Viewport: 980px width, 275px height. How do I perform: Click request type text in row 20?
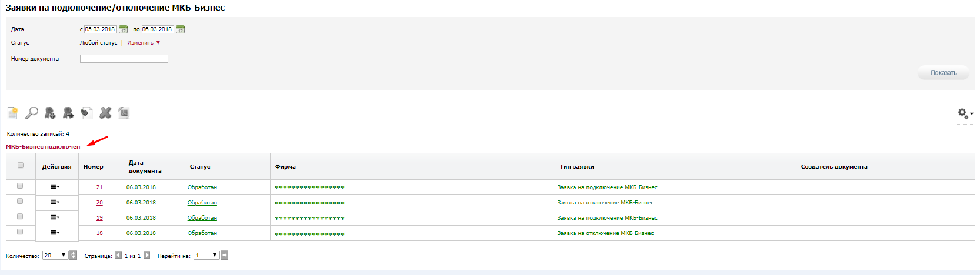click(605, 203)
